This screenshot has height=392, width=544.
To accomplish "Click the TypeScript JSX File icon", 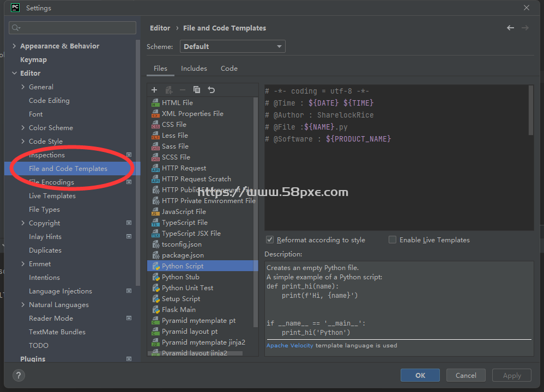I will click(155, 234).
